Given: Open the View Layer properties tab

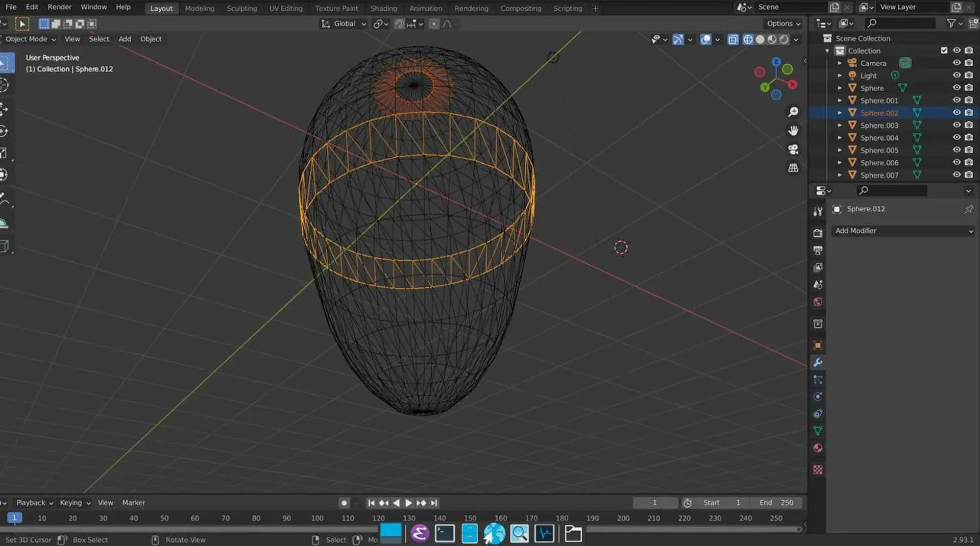Looking at the screenshot, I should pyautogui.click(x=818, y=267).
